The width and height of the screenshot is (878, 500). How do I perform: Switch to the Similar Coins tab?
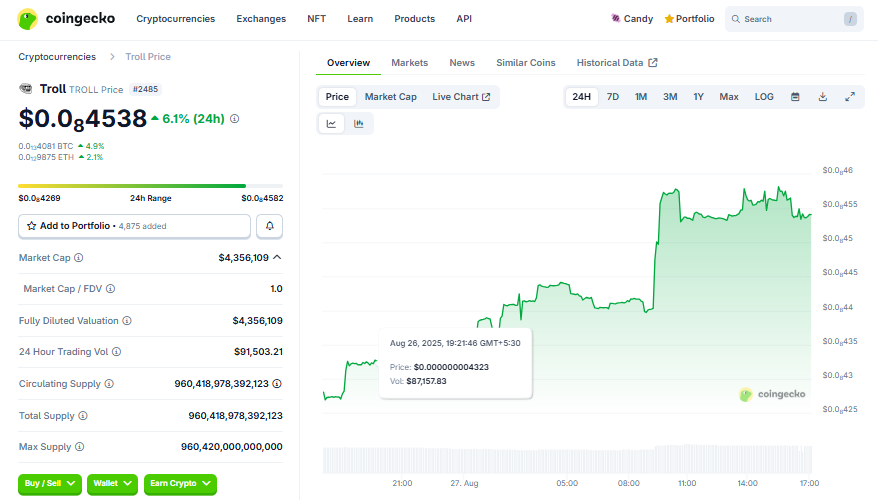point(526,63)
